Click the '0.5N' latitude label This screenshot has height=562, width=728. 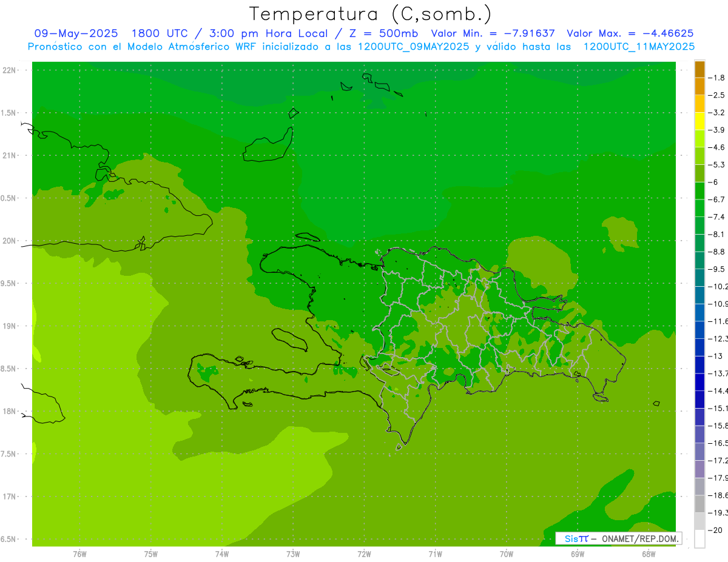point(8,198)
